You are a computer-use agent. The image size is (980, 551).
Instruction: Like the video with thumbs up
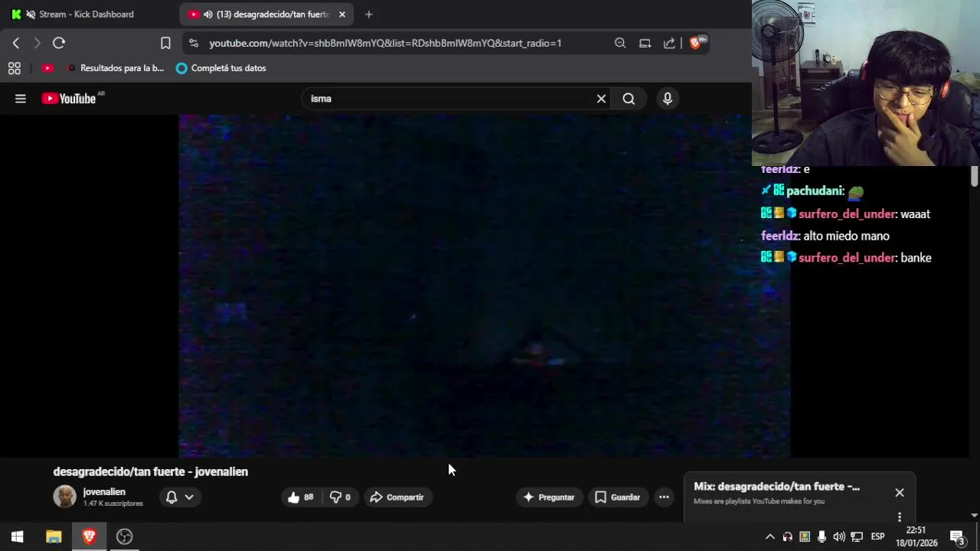[301, 497]
